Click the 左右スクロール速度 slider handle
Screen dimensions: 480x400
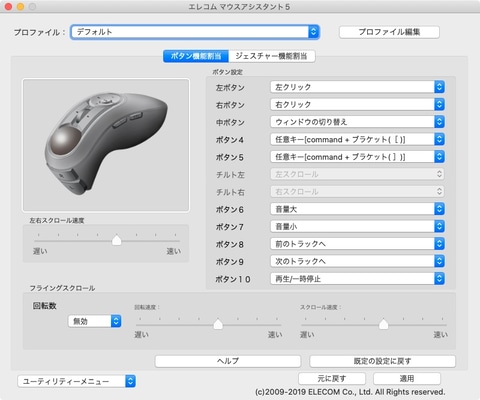point(116,240)
